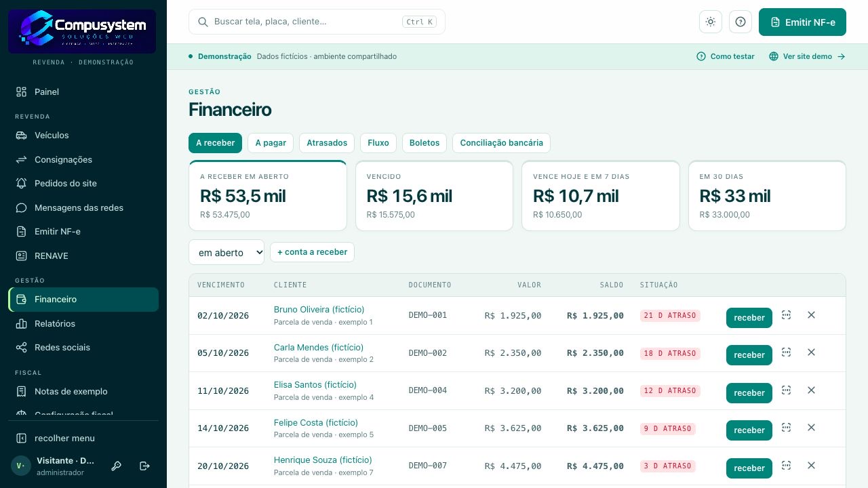This screenshot has width=868, height=488.
Task: Switch to the Atrasados tab
Action: click(x=327, y=143)
